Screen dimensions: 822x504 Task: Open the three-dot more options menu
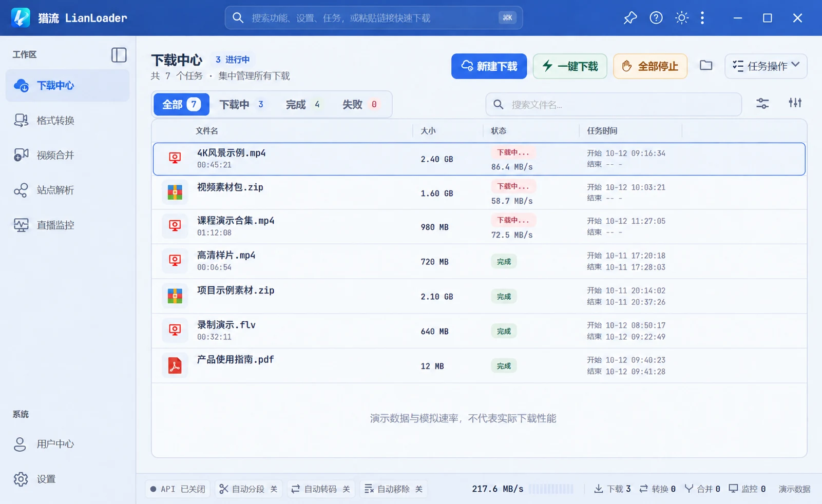[702, 18]
